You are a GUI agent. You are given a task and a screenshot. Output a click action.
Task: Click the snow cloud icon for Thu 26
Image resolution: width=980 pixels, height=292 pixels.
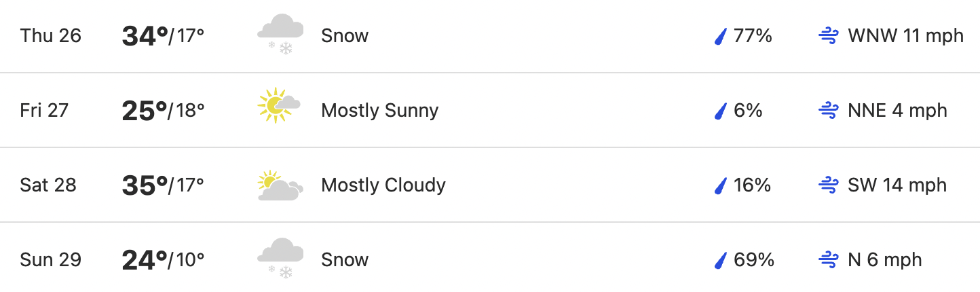(x=280, y=35)
